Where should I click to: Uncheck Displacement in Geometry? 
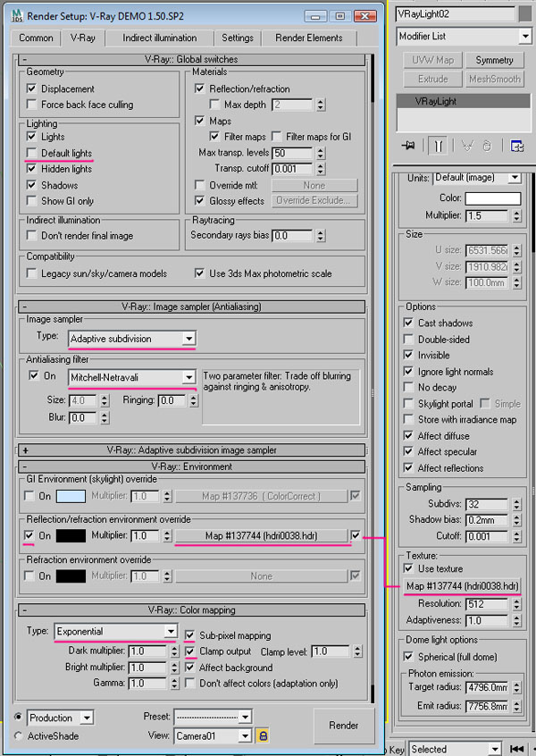coord(32,88)
